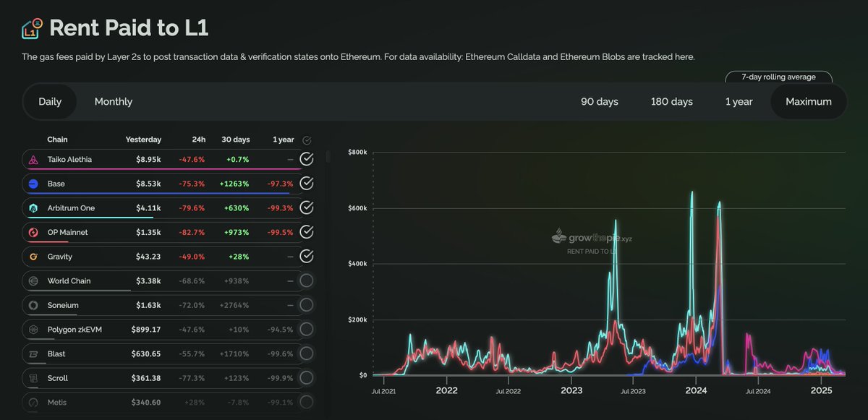This screenshot has width=868, height=420.
Task: Click the Arbitrum One chain logo
Action: point(33,208)
